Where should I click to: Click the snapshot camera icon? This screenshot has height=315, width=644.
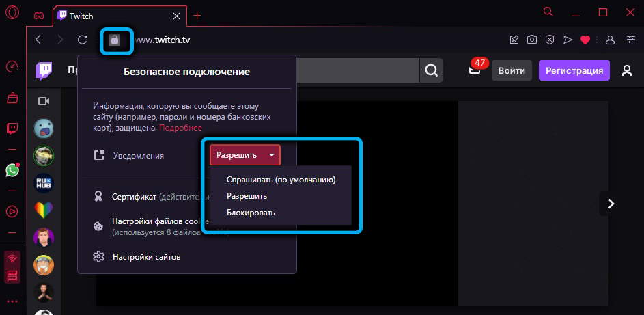tap(532, 40)
